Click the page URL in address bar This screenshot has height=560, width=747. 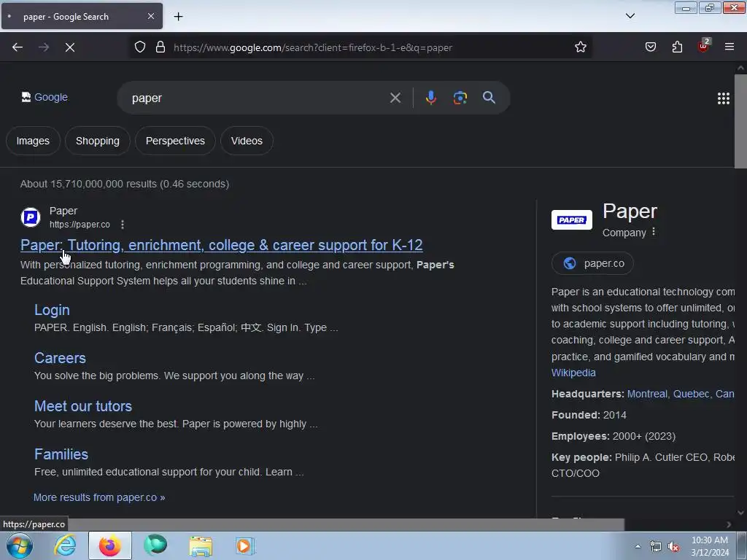(x=312, y=47)
